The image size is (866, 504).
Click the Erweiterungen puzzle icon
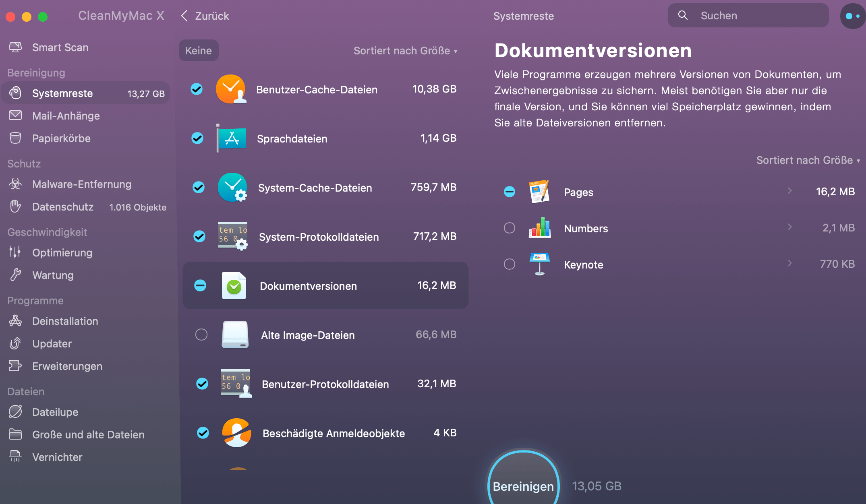pos(15,366)
